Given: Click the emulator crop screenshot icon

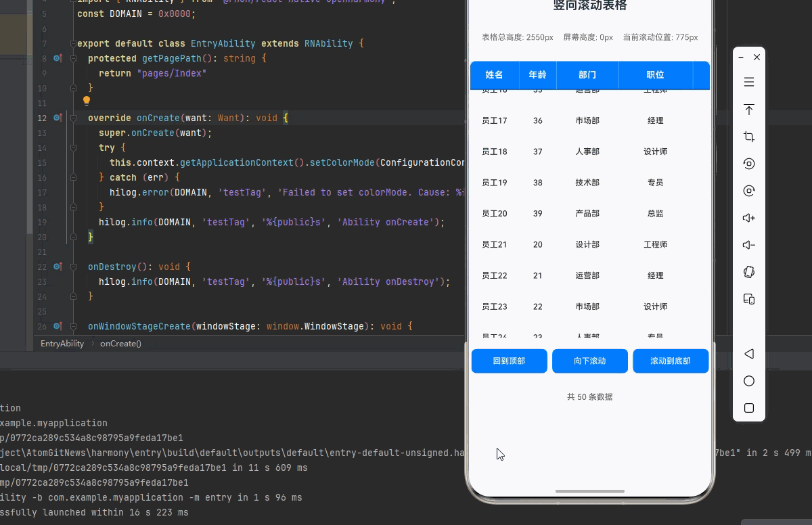Looking at the screenshot, I should tap(749, 137).
